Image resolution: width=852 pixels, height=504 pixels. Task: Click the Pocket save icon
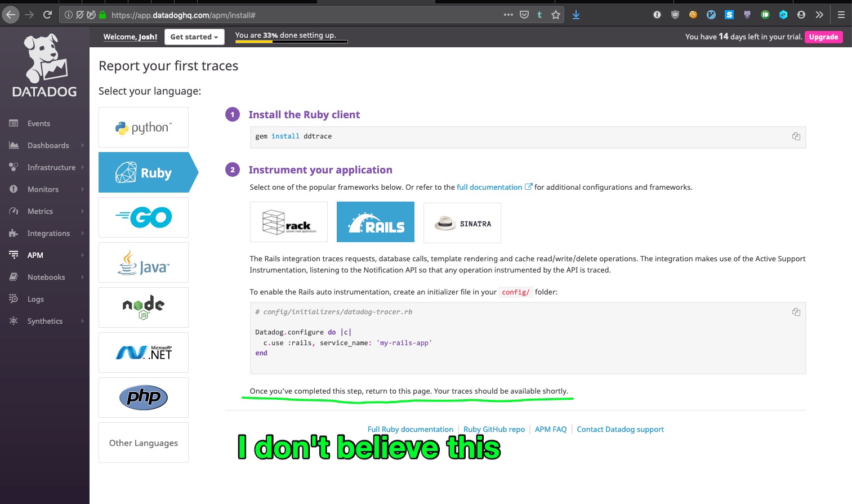[524, 15]
